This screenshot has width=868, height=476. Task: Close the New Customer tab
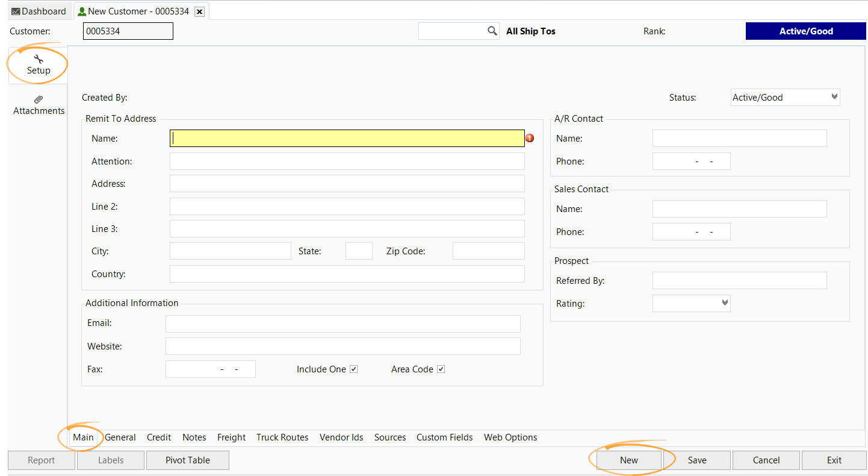point(200,11)
